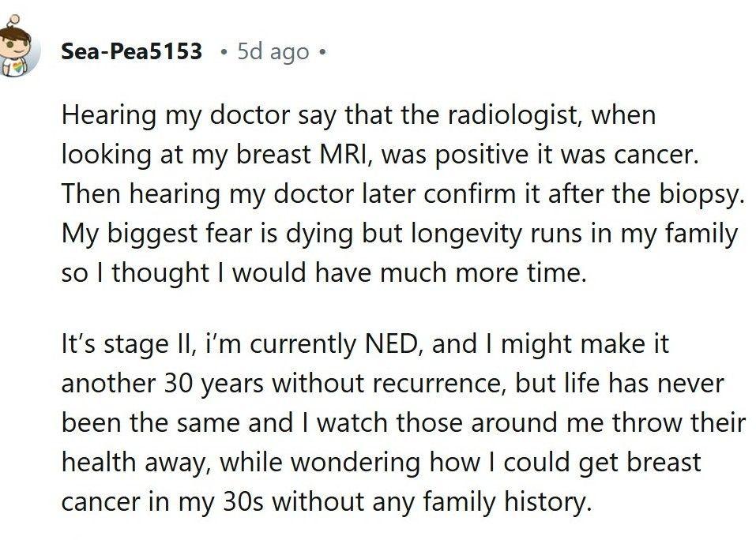Viewport: 756px width, 540px height.
Task: Click the line "so I thought I would have much more time"
Action: click(x=325, y=273)
